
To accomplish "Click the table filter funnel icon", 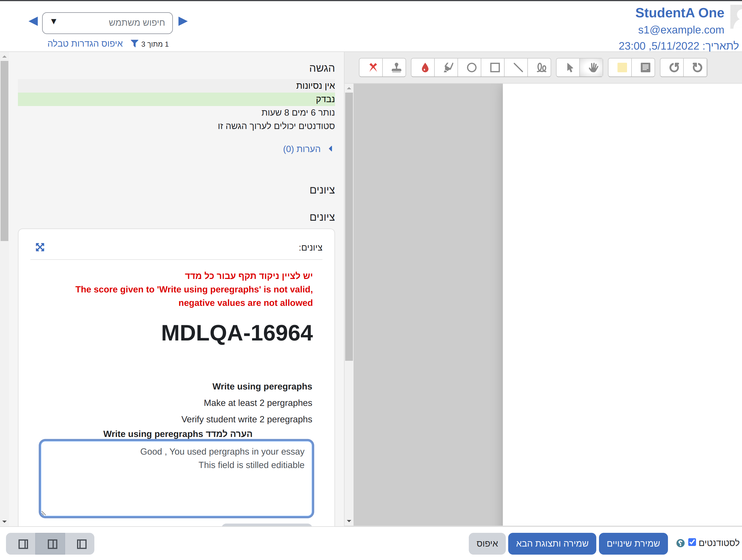I will [x=134, y=44].
